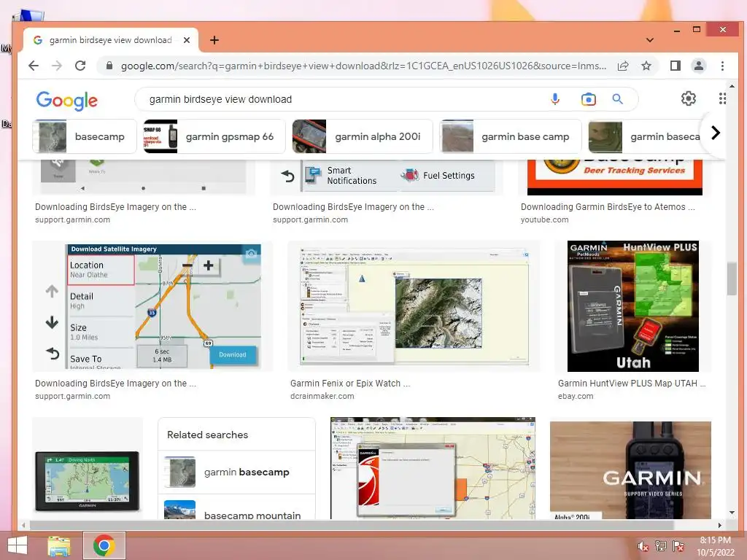Share this page via address bar icon
This screenshot has height=560, width=747.
(x=623, y=66)
